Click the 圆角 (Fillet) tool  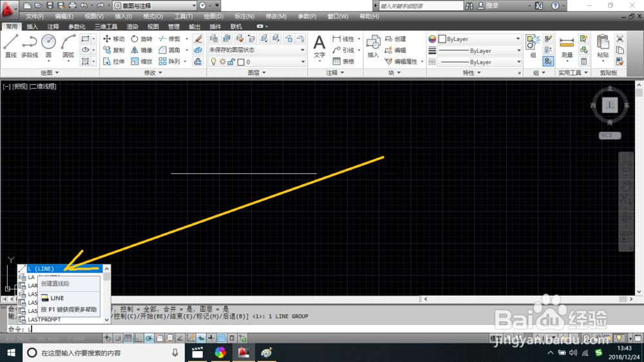tap(169, 50)
